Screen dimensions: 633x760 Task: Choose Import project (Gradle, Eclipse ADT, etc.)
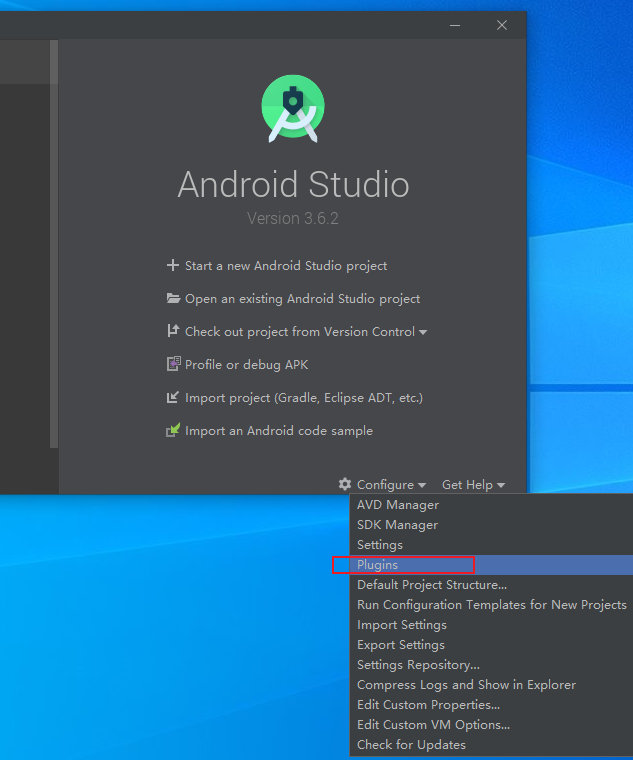(304, 397)
